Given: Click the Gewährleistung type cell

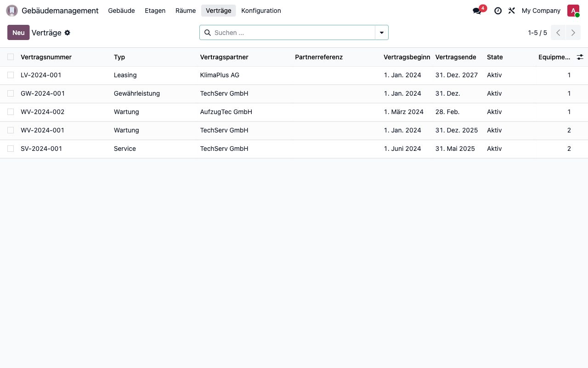Looking at the screenshot, I should click(x=137, y=93).
